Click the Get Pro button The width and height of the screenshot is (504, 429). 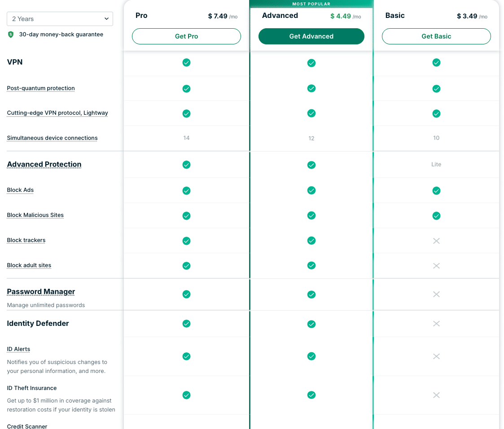pos(186,36)
